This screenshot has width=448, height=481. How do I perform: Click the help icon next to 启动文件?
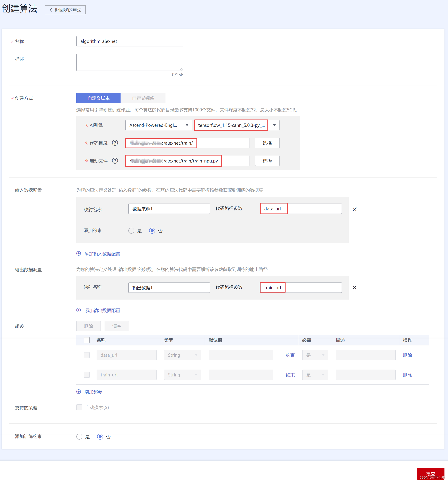115,161
